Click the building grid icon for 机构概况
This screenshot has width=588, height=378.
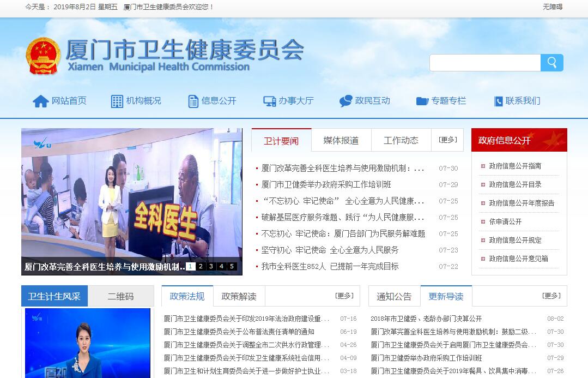click(117, 101)
